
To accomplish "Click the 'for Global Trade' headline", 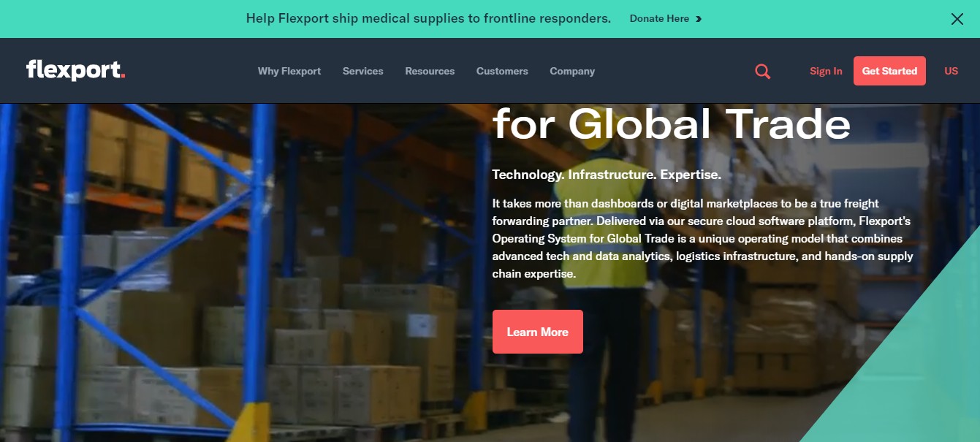I will (672, 123).
